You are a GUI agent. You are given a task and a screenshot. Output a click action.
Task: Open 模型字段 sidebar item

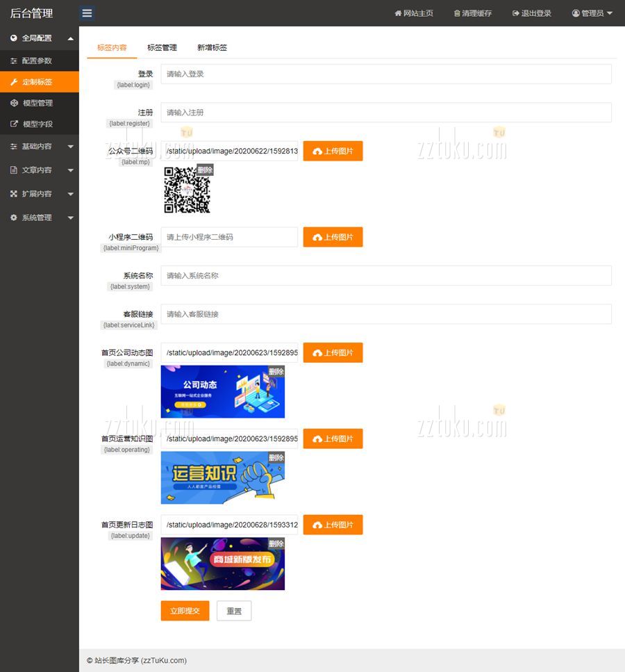(x=37, y=124)
